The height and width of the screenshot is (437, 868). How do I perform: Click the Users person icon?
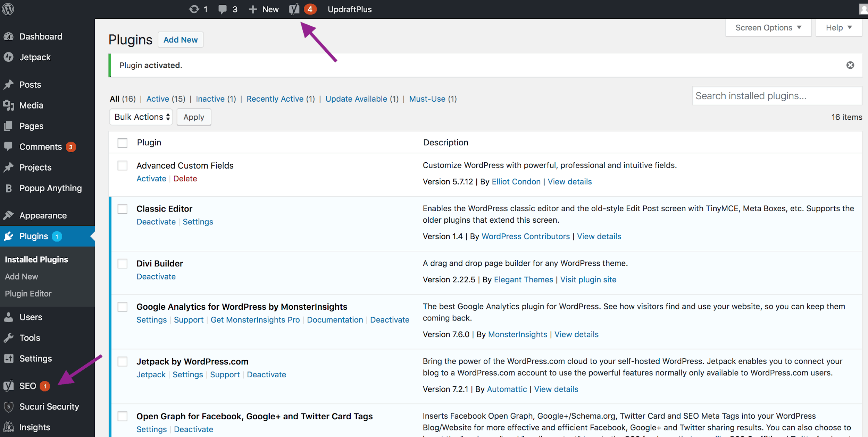click(9, 317)
